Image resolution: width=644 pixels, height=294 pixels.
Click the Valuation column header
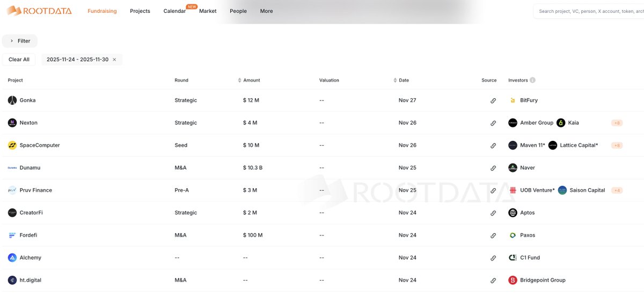pos(329,80)
